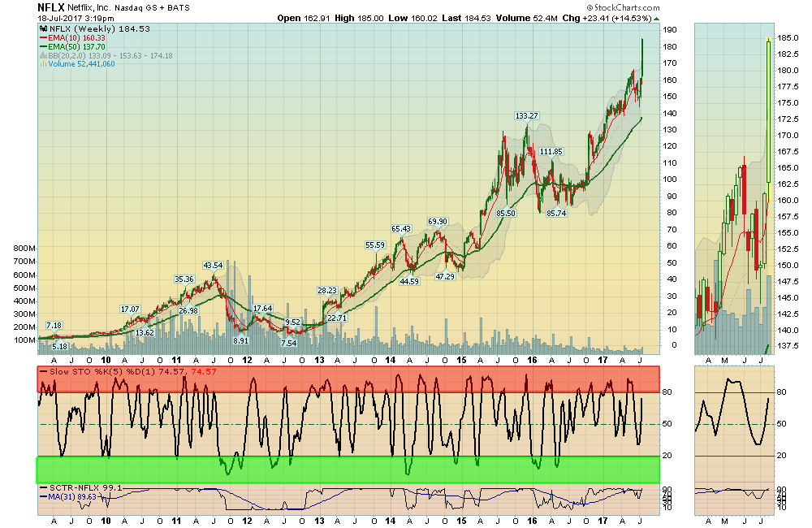Viewport: 812px width, 528px height.
Task: Click the 17.07 price label
Action: pos(130,309)
